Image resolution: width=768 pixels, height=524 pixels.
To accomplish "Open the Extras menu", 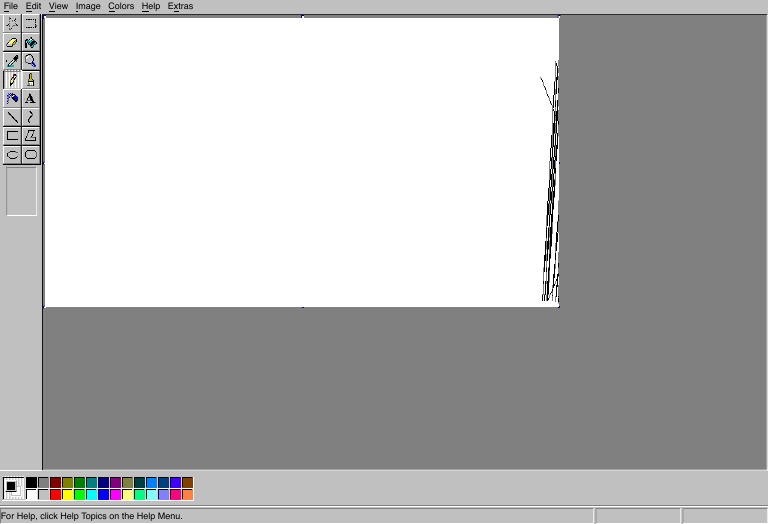I will click(180, 6).
